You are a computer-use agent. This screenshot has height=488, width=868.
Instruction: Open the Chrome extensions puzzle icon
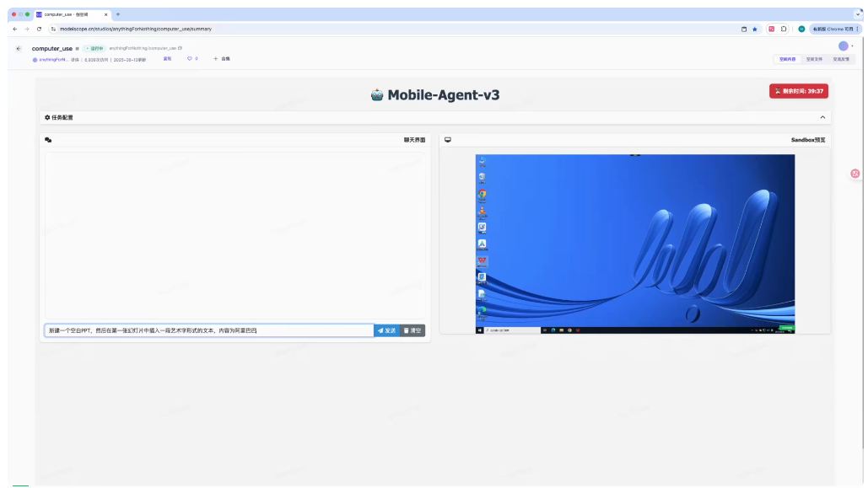click(x=784, y=29)
